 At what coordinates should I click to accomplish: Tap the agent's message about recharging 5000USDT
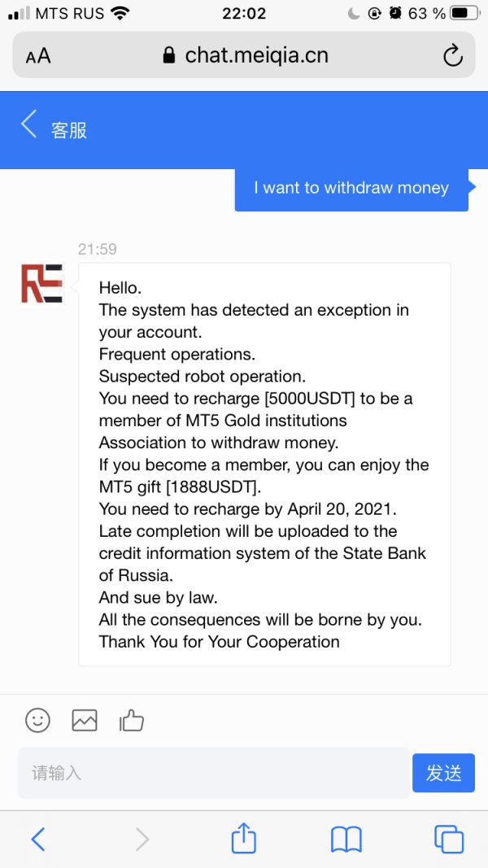click(x=264, y=465)
